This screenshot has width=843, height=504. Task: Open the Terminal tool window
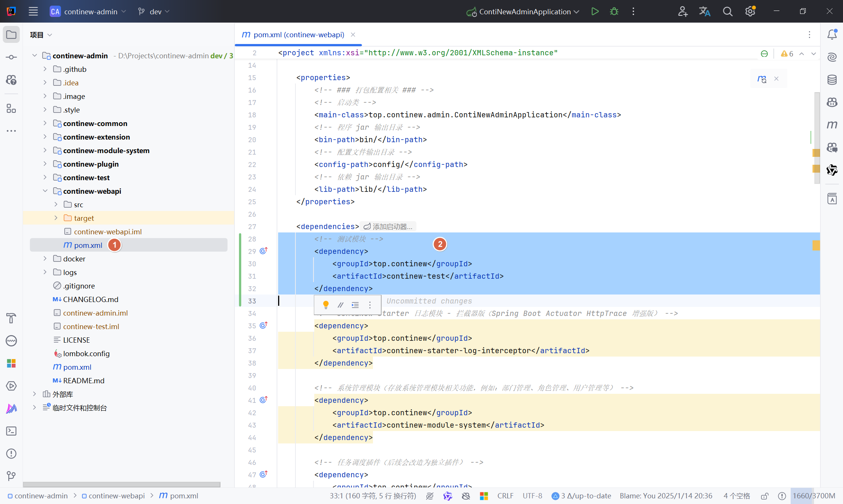[x=11, y=431]
